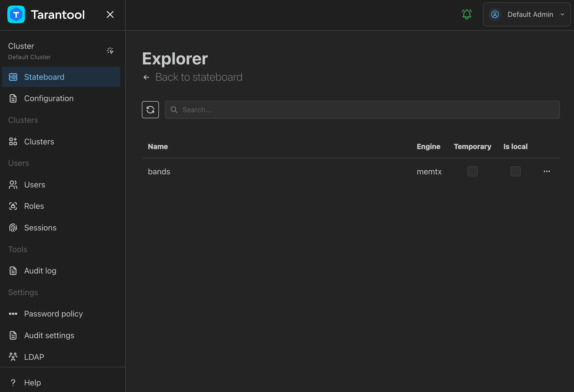Toggle the Temporary checkbox for bands
Viewport: 574px width, 392px height.
(472, 171)
